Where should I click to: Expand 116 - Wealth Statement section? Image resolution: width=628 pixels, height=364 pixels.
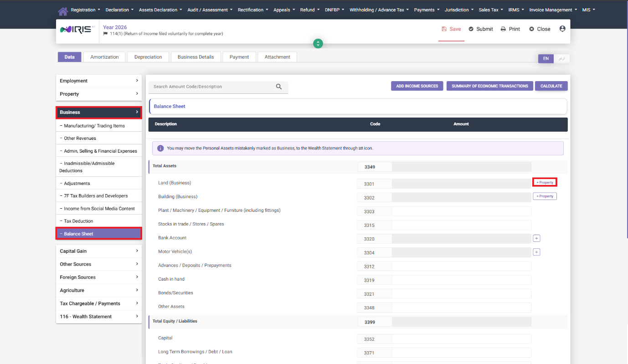99,317
